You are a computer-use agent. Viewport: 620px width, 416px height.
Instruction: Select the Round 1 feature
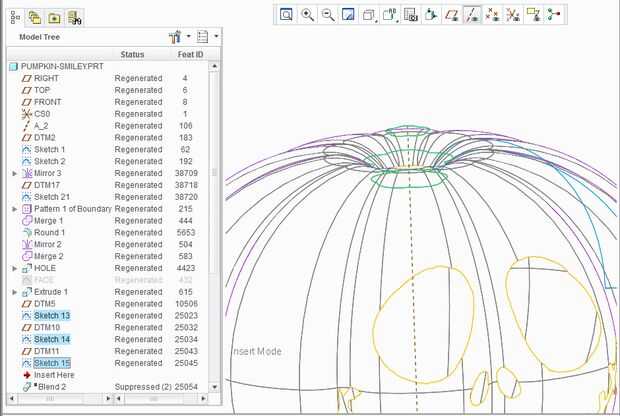click(49, 233)
